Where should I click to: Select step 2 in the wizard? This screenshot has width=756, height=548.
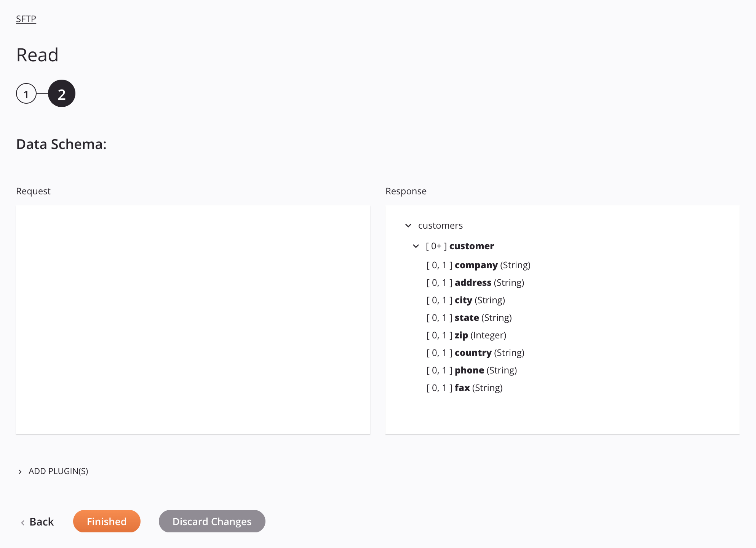[61, 93]
